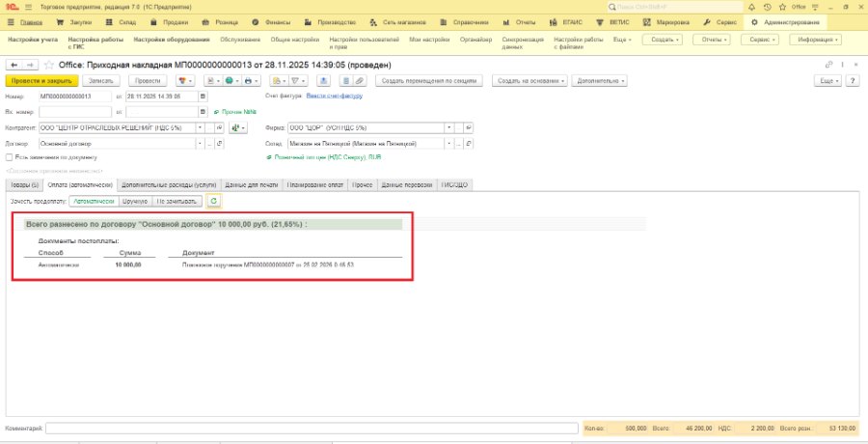Open calendar picker for incoming number date

203,112
